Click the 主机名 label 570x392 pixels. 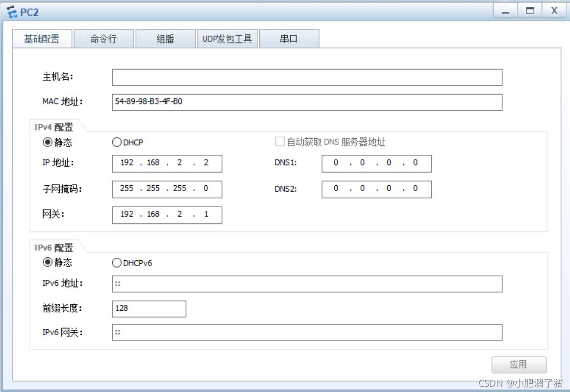point(58,76)
